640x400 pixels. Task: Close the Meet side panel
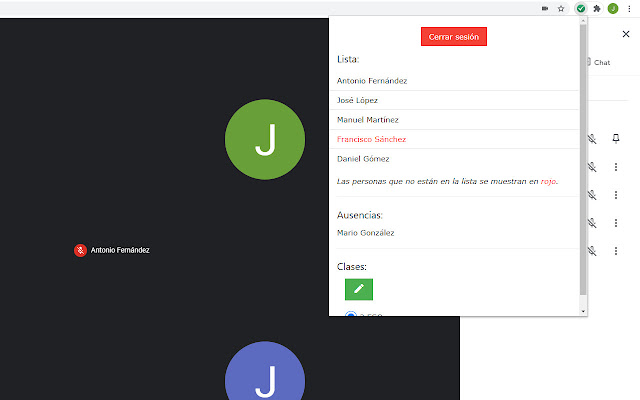(x=626, y=34)
